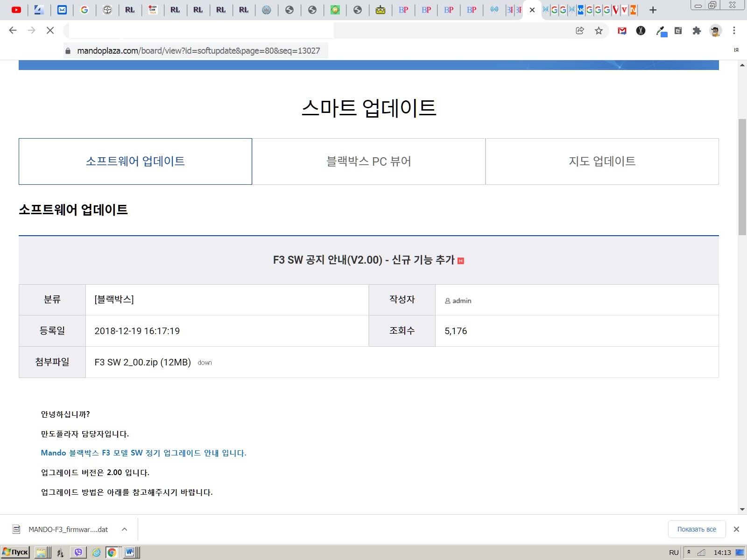Expand the MANDO-F3 firmware download options
This screenshot has width=747, height=560.
click(124, 529)
